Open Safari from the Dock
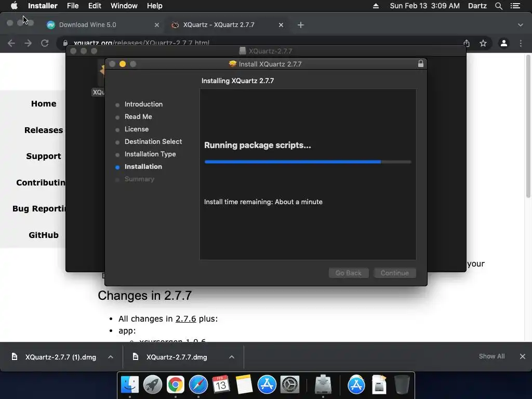Image resolution: width=532 pixels, height=399 pixels. point(198,385)
